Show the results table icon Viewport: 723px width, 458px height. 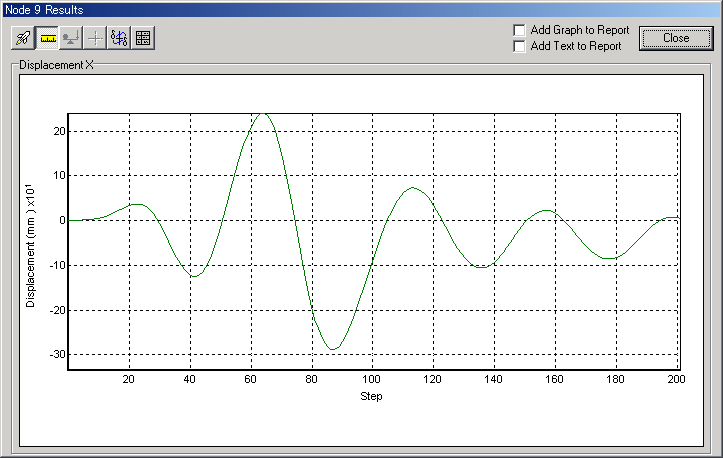point(143,38)
